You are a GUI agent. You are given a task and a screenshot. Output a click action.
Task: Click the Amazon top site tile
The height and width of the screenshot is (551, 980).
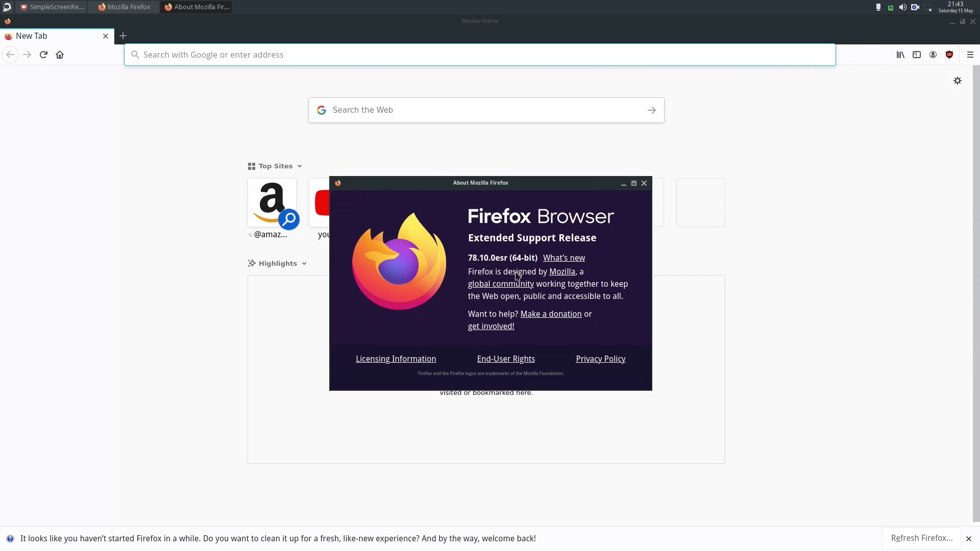272,203
